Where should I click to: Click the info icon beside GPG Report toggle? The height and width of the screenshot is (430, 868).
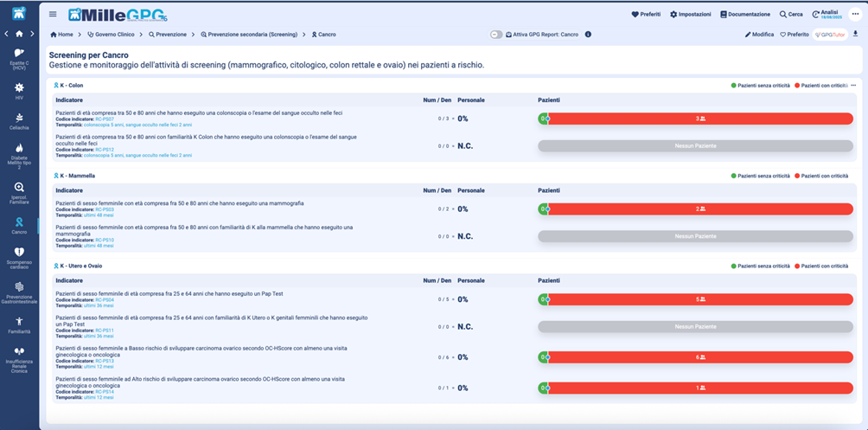588,35
